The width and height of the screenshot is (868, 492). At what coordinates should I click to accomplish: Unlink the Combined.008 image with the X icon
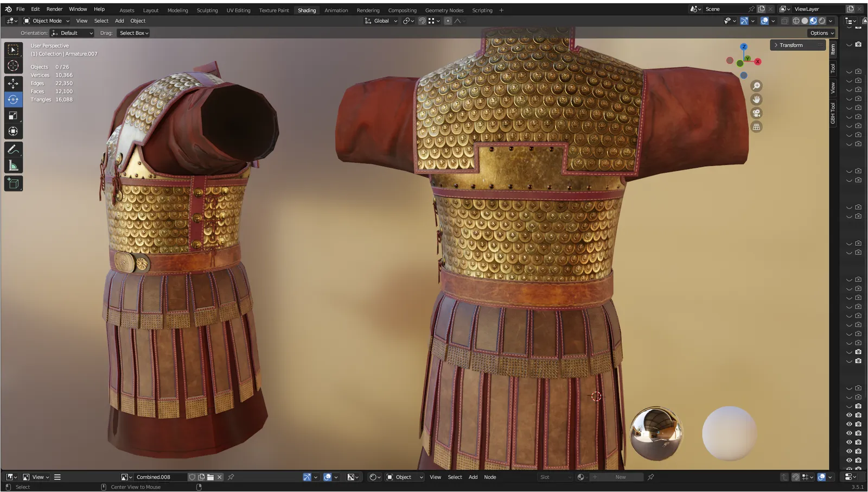coord(219,477)
